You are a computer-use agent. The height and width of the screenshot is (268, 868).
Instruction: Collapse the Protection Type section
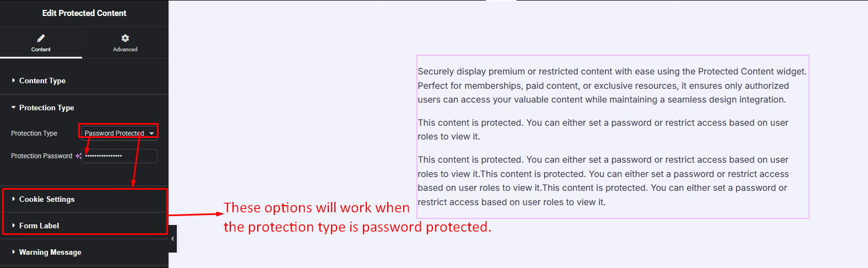tap(46, 108)
